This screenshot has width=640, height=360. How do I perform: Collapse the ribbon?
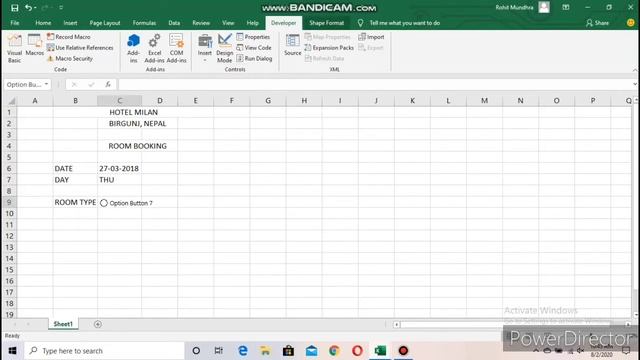(635, 70)
